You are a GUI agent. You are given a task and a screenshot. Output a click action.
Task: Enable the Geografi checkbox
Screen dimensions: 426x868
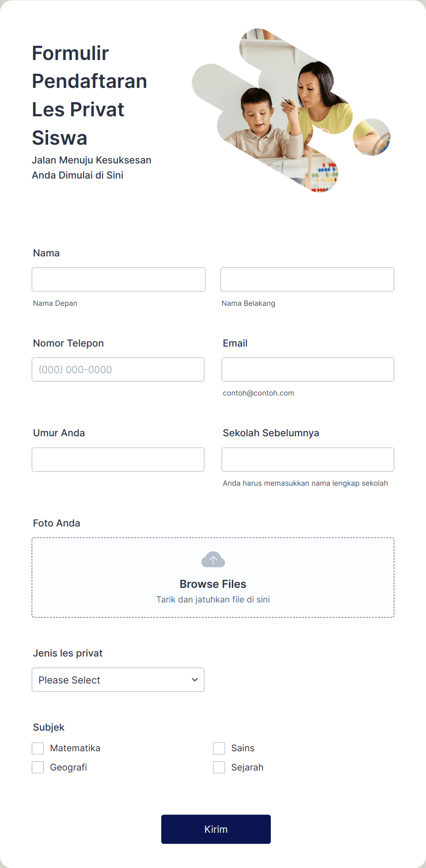[x=38, y=767]
